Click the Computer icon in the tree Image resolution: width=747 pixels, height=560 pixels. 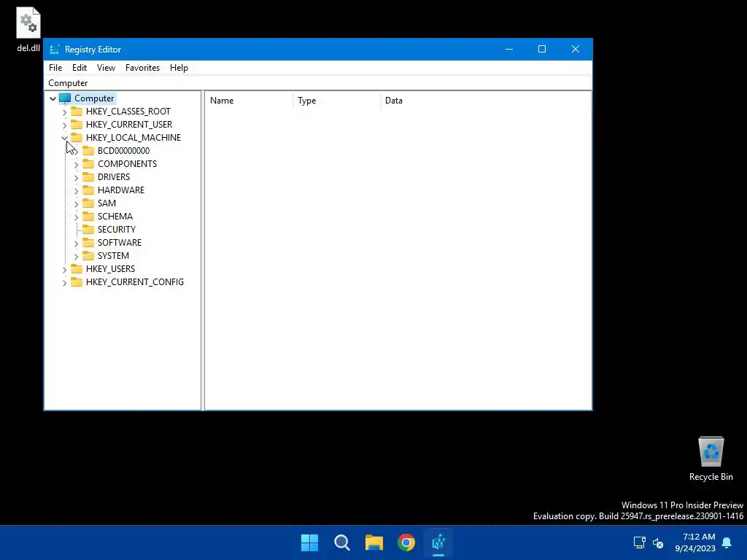click(65, 98)
